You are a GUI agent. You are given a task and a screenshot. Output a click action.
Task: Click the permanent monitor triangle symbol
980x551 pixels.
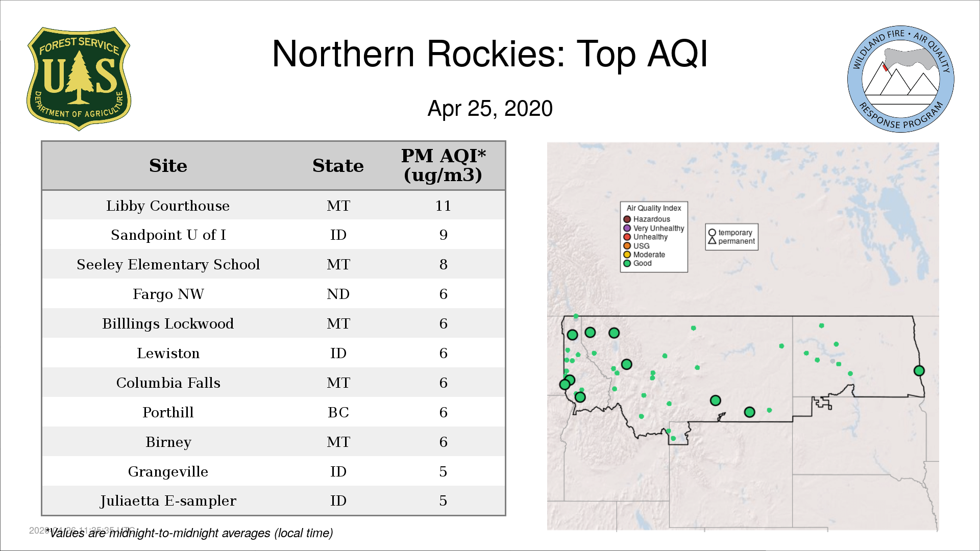point(712,240)
